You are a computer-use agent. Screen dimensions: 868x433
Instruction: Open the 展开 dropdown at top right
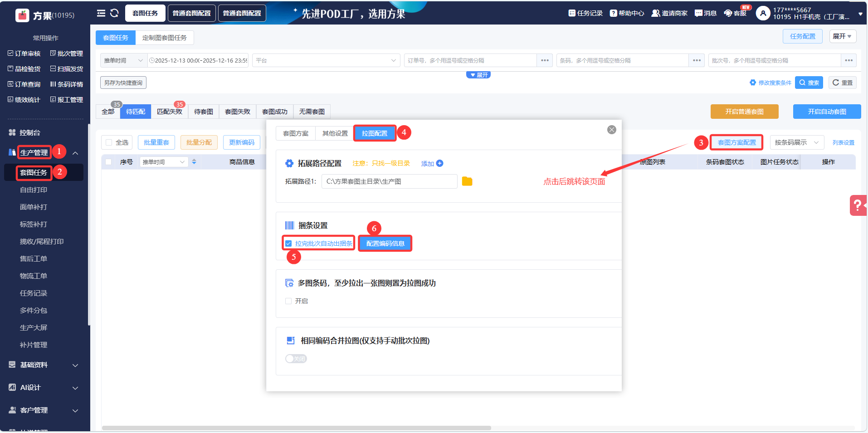click(x=843, y=36)
